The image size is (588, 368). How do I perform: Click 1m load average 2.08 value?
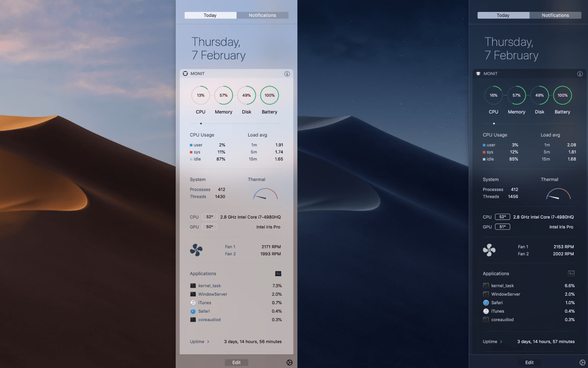tap(571, 145)
